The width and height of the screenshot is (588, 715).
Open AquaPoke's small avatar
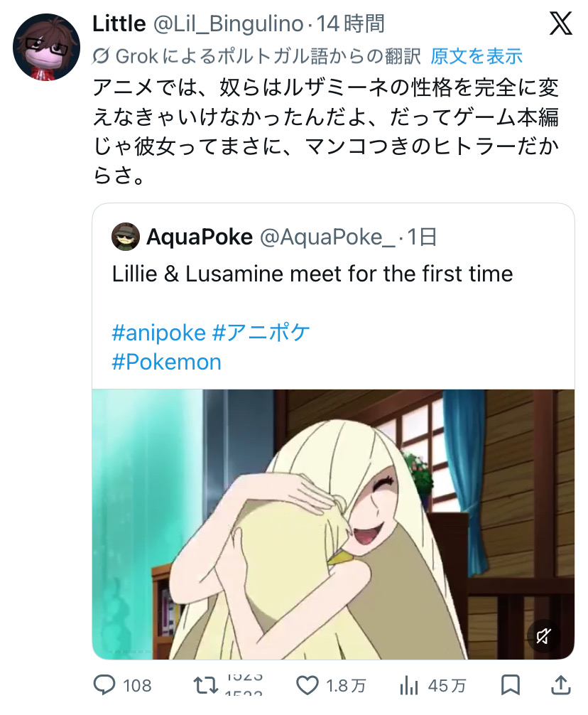click(x=125, y=237)
